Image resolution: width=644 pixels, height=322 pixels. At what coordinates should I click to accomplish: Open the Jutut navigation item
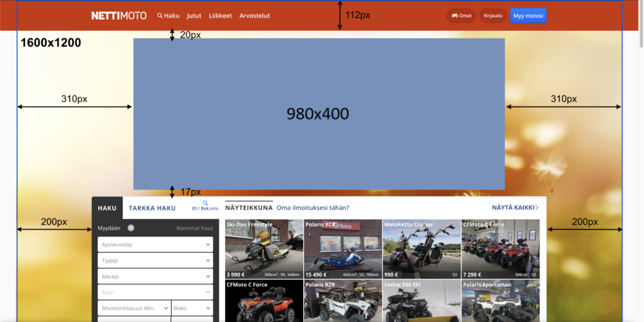[194, 16]
